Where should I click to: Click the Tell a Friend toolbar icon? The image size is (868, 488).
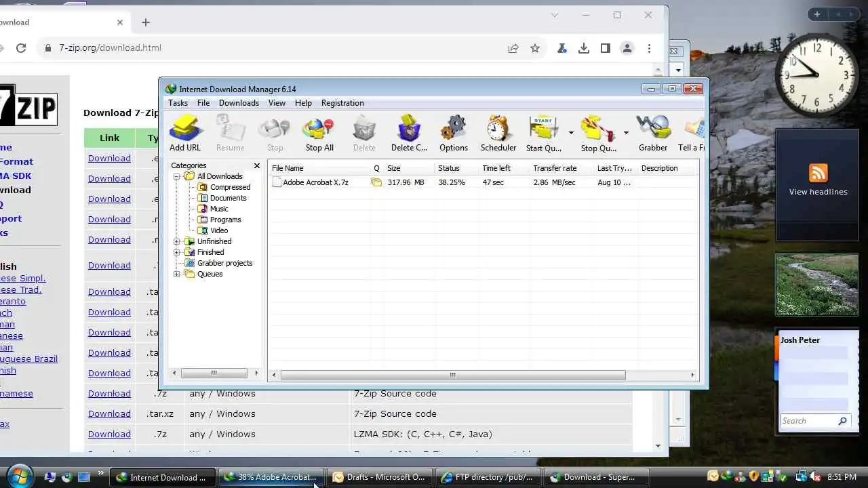[691, 134]
